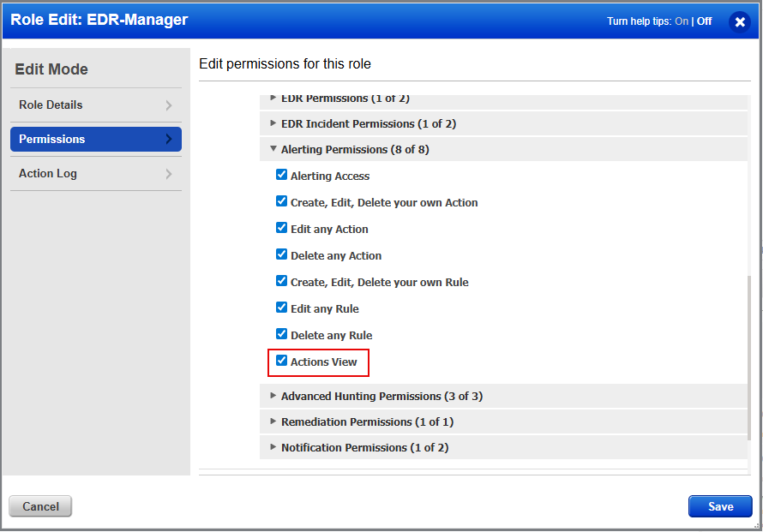Click the Save button
The image size is (763, 532).
click(x=719, y=506)
